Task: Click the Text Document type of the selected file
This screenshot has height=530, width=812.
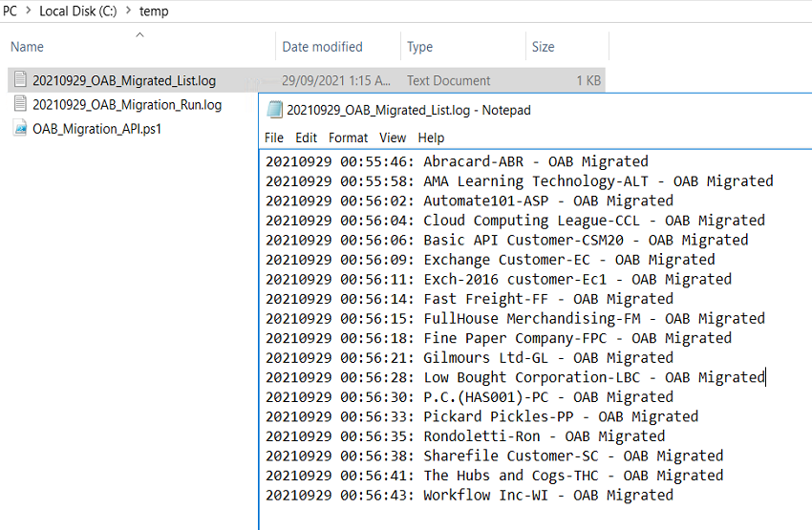Action: pos(448,81)
